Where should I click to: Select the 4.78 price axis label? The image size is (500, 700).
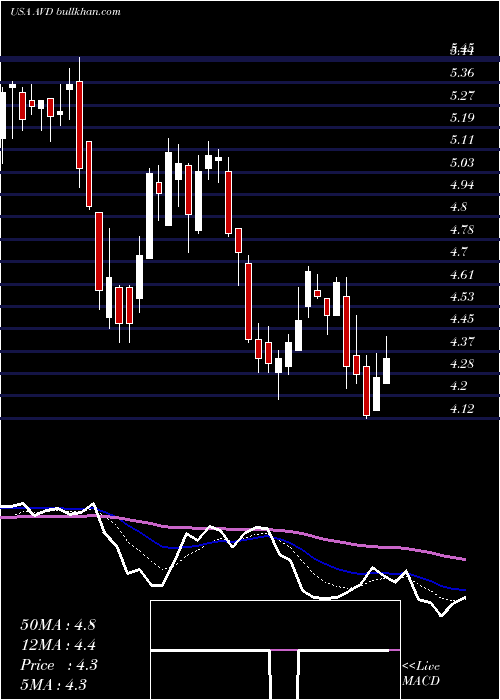tap(462, 230)
